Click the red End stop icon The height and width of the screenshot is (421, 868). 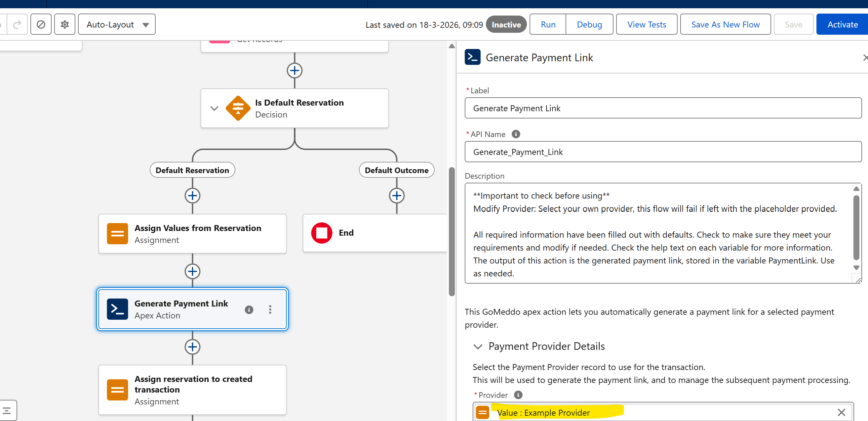pyautogui.click(x=322, y=233)
